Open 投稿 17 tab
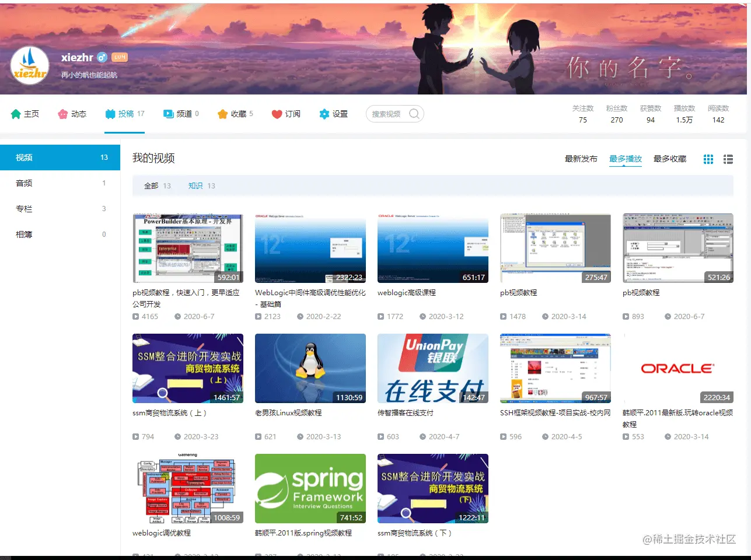Viewport: 751px width, 560px height. click(x=125, y=114)
